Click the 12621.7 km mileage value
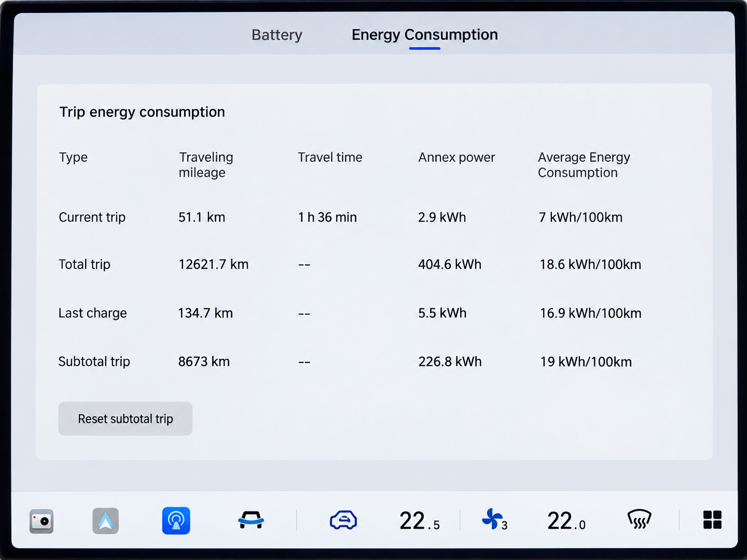 pyautogui.click(x=214, y=265)
